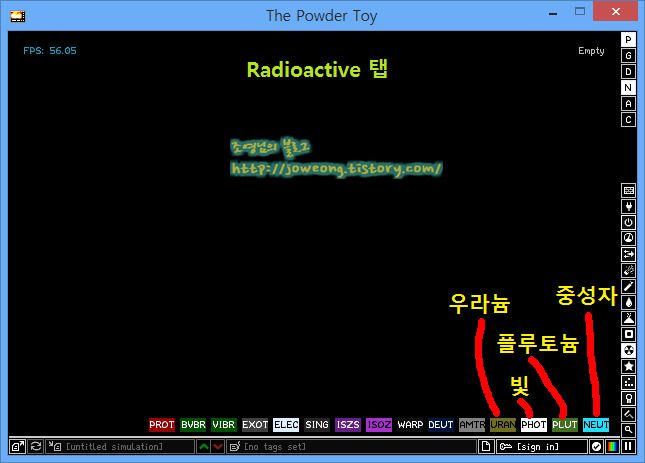This screenshot has height=463, width=645.
Task: Select the PROT element
Action: pyautogui.click(x=162, y=425)
